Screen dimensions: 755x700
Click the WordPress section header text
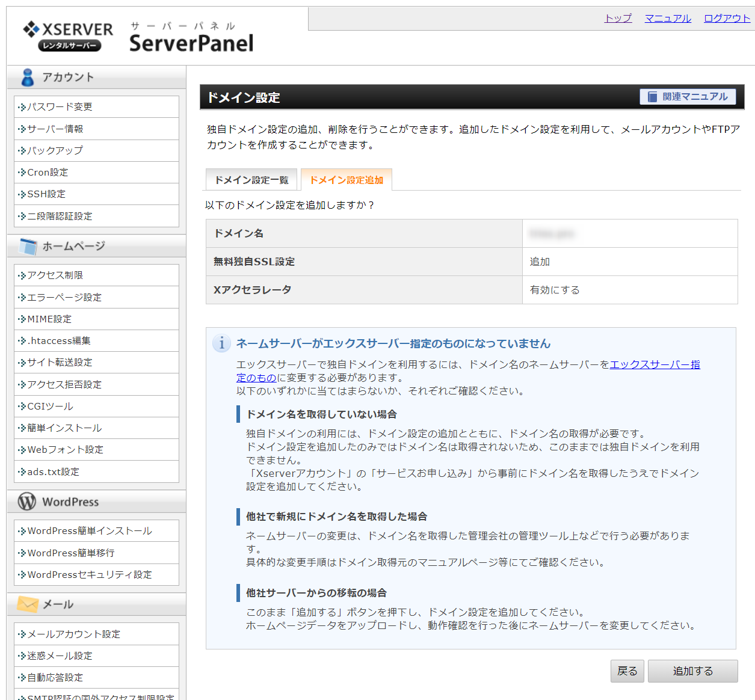click(70, 502)
